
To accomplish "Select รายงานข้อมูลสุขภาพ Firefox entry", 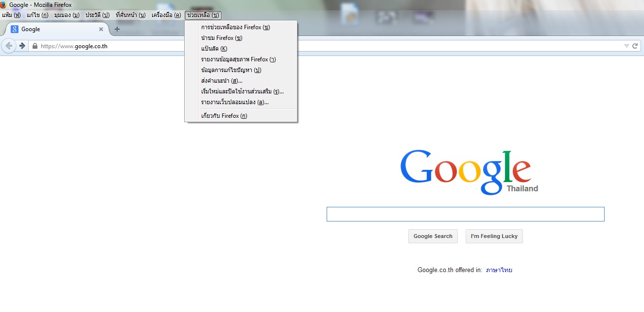I will tap(241, 59).
